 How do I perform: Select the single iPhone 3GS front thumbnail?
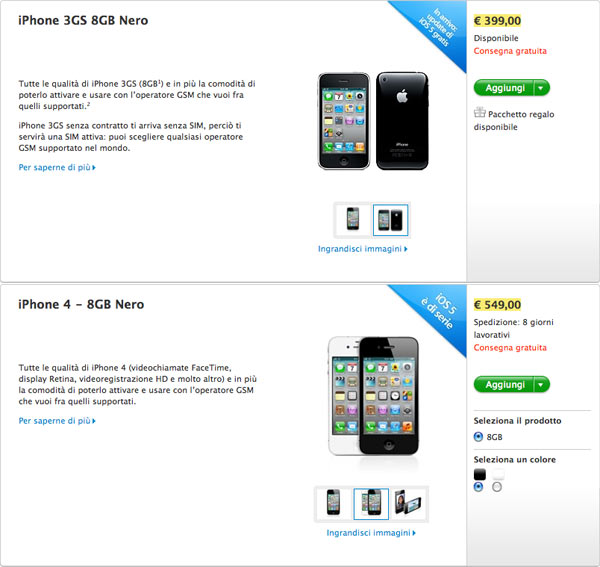coord(353,220)
